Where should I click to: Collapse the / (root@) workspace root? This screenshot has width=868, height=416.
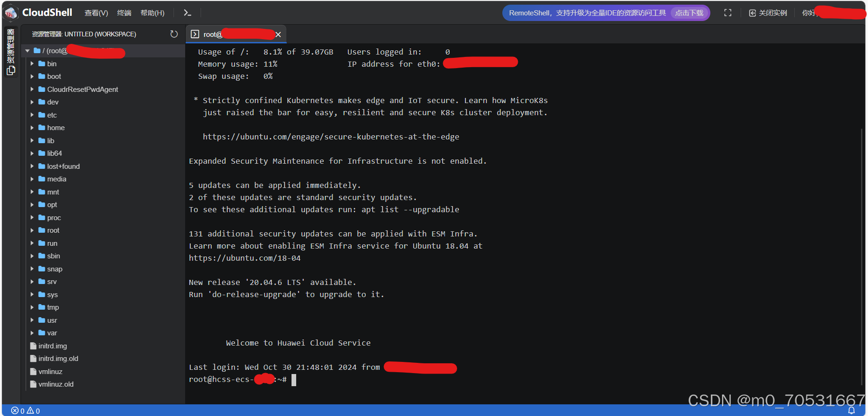coord(28,51)
